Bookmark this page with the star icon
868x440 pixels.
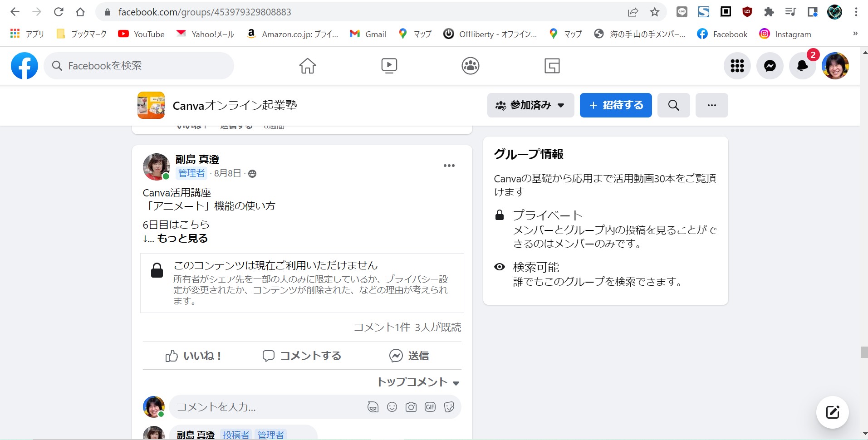point(654,12)
